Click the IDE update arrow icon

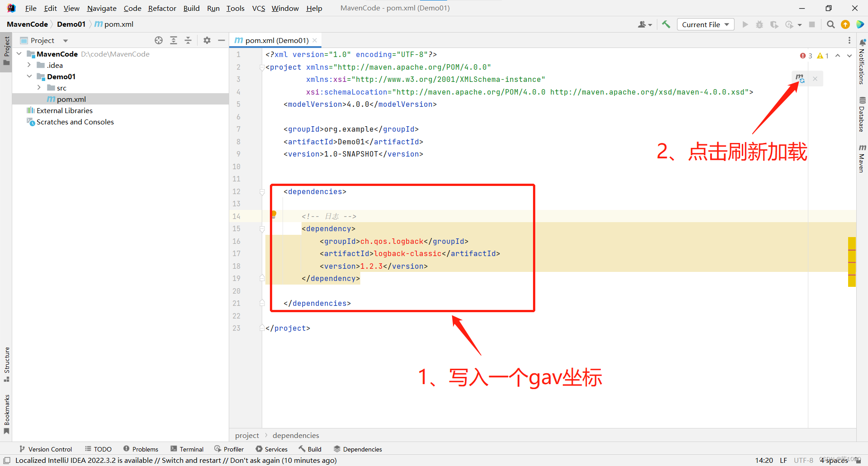tap(845, 24)
